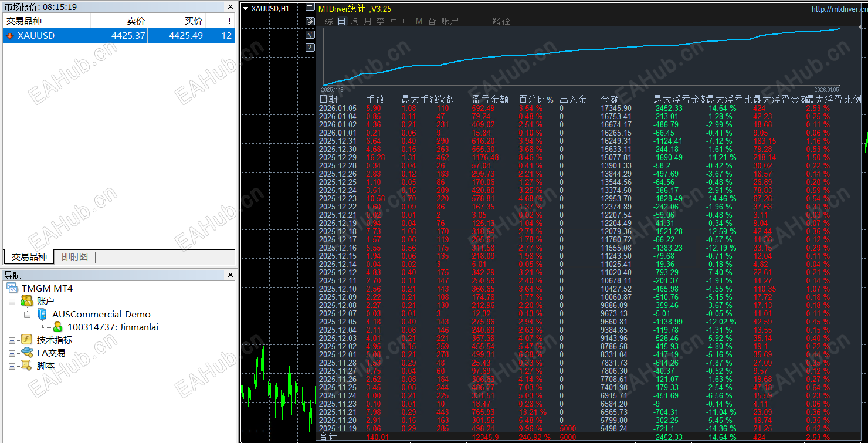Select the 日 daily tab in MTDriver
Image resolution: width=868 pixels, height=443 pixels.
click(342, 21)
